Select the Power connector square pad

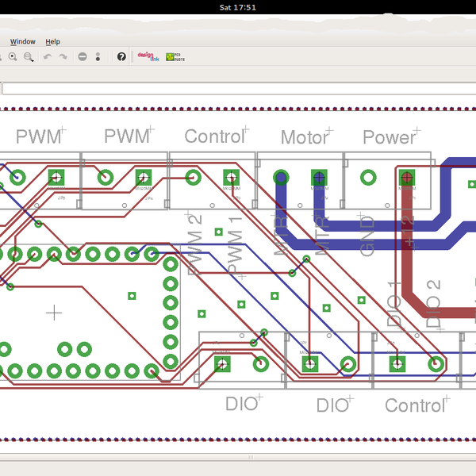pos(407,178)
